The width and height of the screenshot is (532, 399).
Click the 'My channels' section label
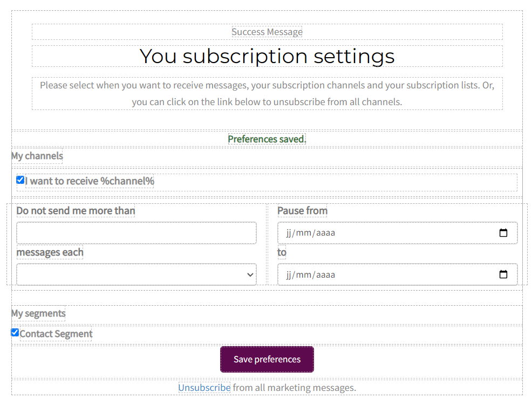[37, 156]
